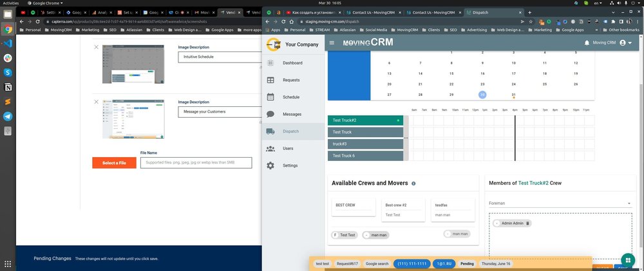Pick the BEST CREW card
The width and height of the screenshot is (644, 271).
354,207
